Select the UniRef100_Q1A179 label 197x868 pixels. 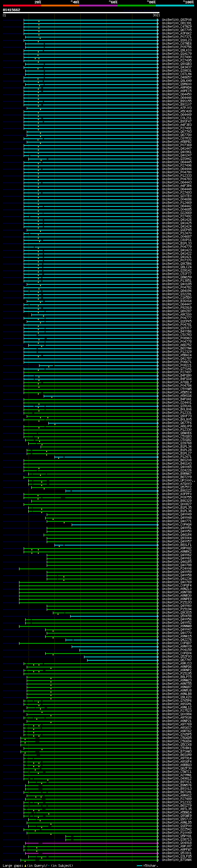point(177,54)
